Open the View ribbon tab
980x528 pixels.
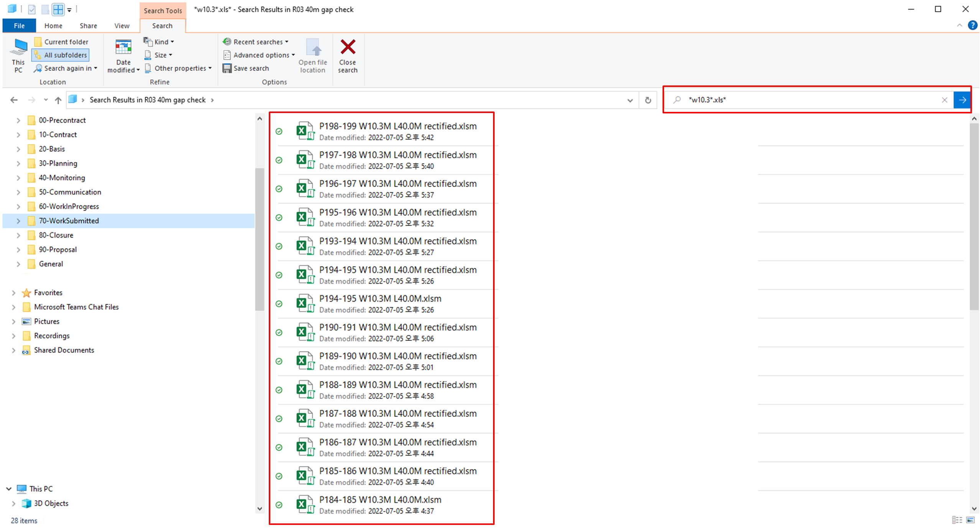tap(122, 26)
